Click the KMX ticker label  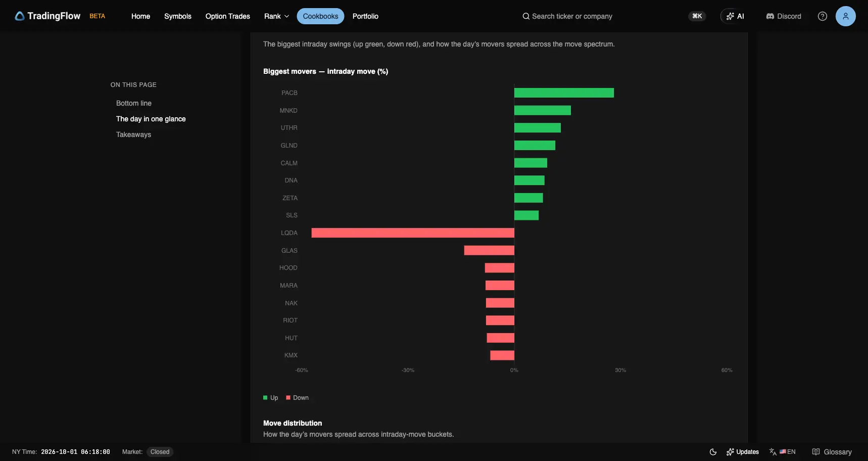(x=291, y=355)
